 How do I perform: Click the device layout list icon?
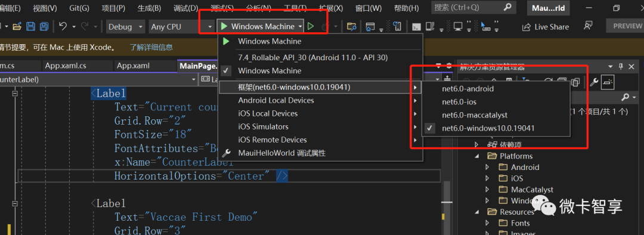click(x=429, y=27)
